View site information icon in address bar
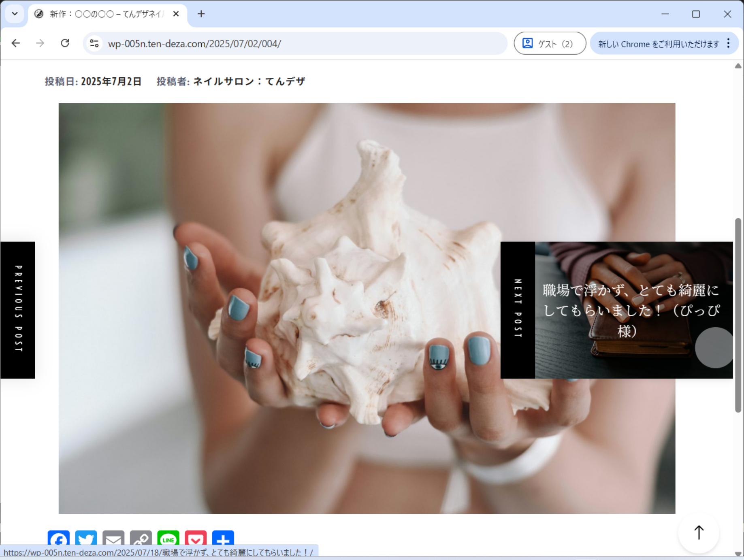Image resolution: width=744 pixels, height=560 pixels. [x=94, y=43]
